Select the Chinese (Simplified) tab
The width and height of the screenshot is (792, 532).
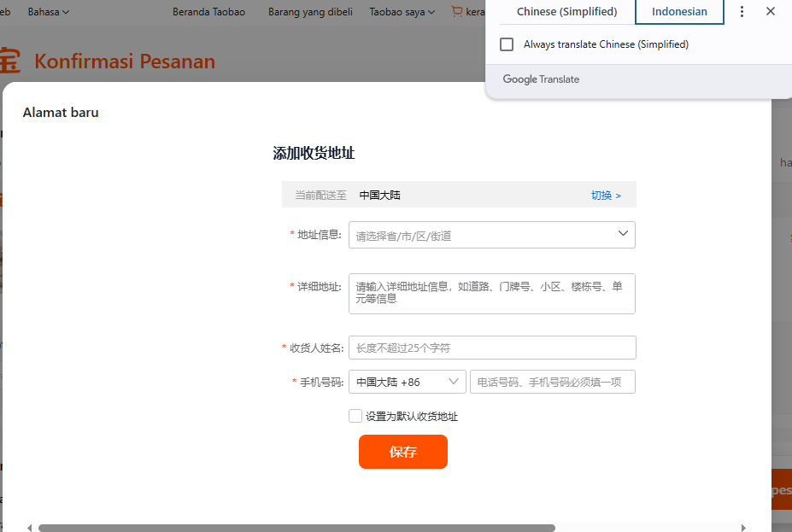pos(566,11)
